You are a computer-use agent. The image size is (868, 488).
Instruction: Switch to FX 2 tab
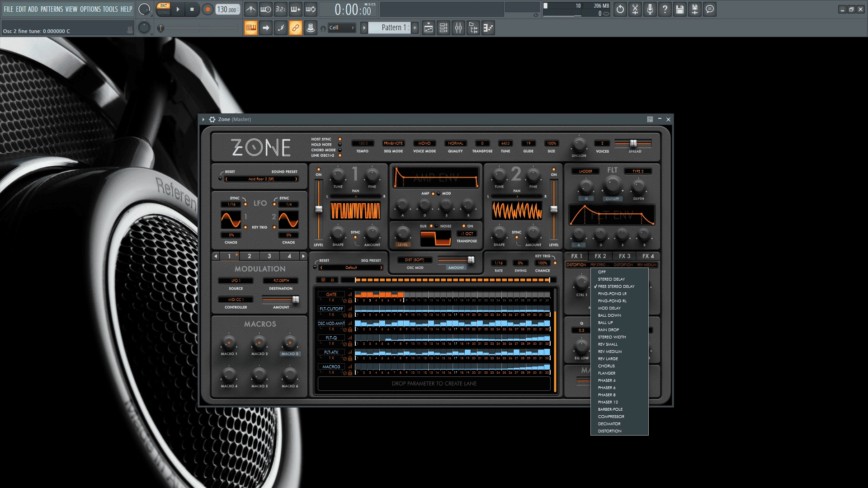click(x=600, y=256)
